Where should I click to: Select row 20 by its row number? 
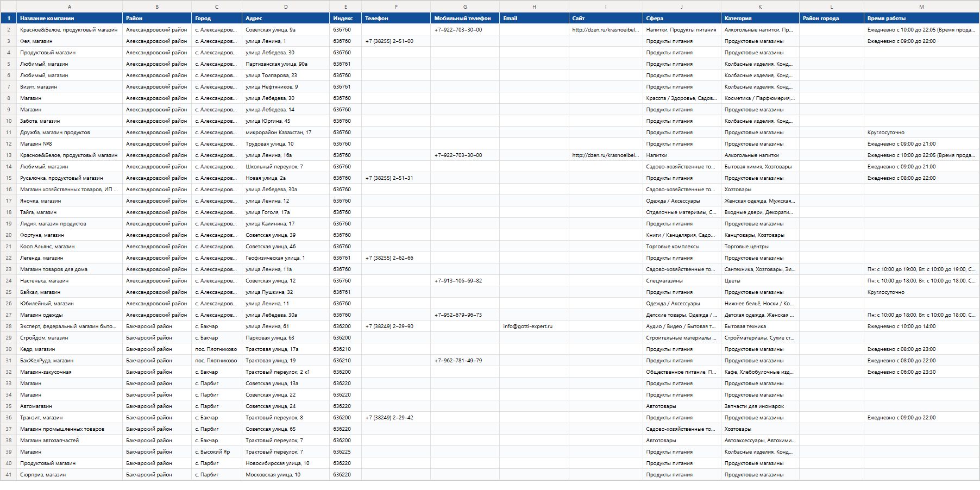click(x=8, y=235)
